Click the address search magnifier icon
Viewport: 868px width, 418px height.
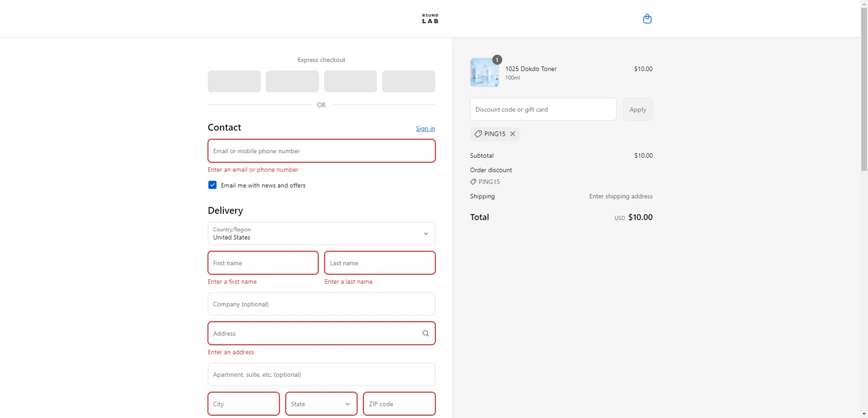426,334
